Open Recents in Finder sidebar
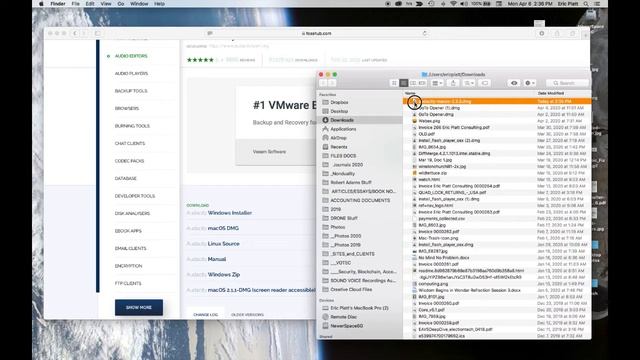 pos(339,147)
